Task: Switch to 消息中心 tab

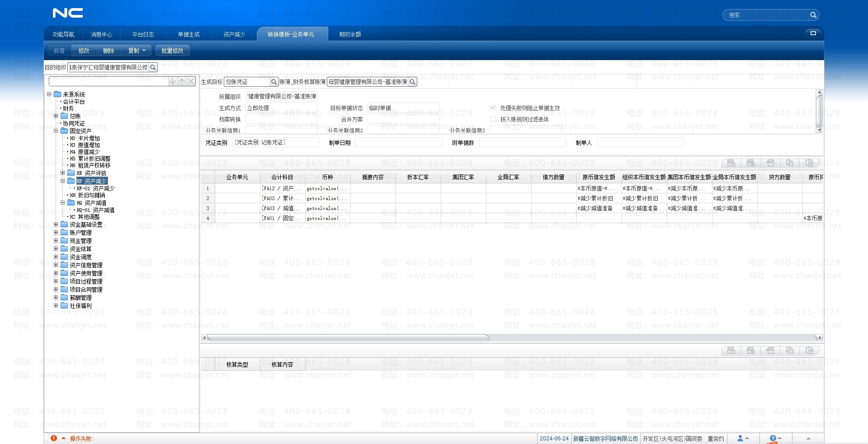Action: (101, 34)
